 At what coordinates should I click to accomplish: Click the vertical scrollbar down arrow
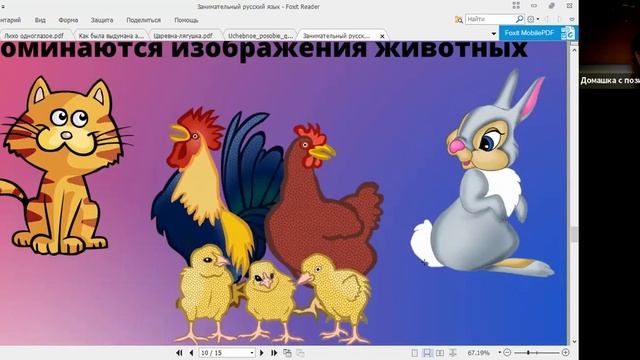coord(574,341)
